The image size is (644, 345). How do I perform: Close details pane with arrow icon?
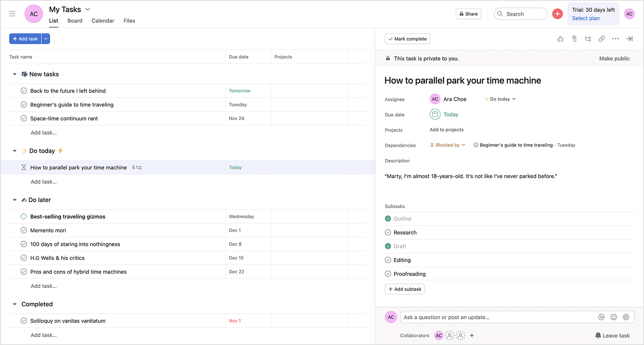point(629,39)
